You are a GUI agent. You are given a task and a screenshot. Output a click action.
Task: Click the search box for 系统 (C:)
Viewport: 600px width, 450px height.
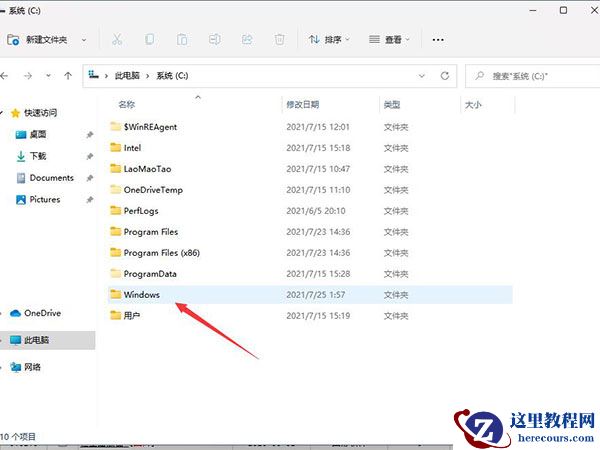pos(533,76)
